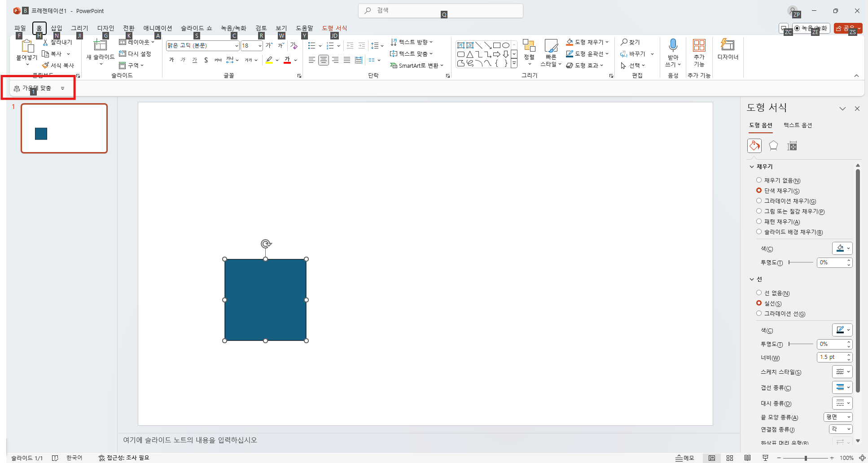
Task: Click the Dictate (받아쓰기) microphone icon
Action: pyautogui.click(x=673, y=45)
